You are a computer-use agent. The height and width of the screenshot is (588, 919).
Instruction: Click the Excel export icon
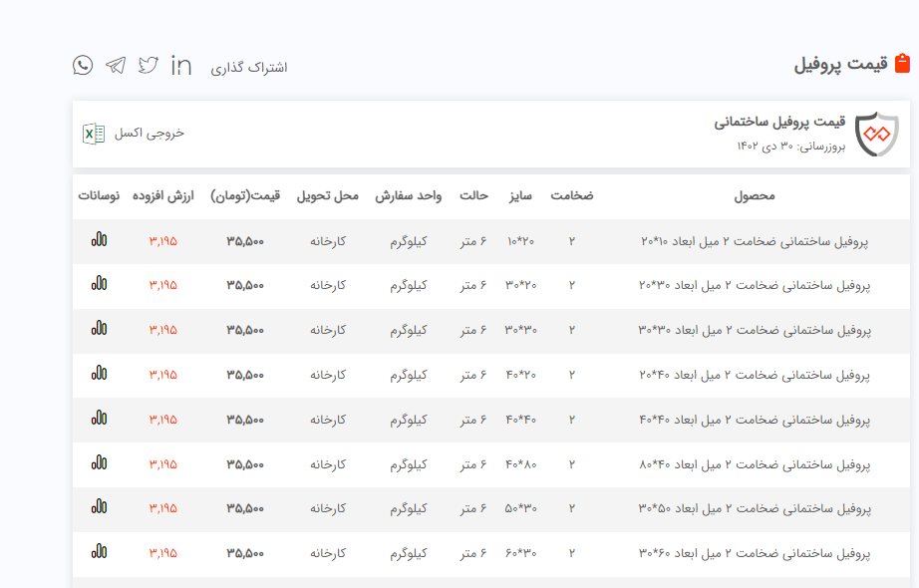point(94,134)
